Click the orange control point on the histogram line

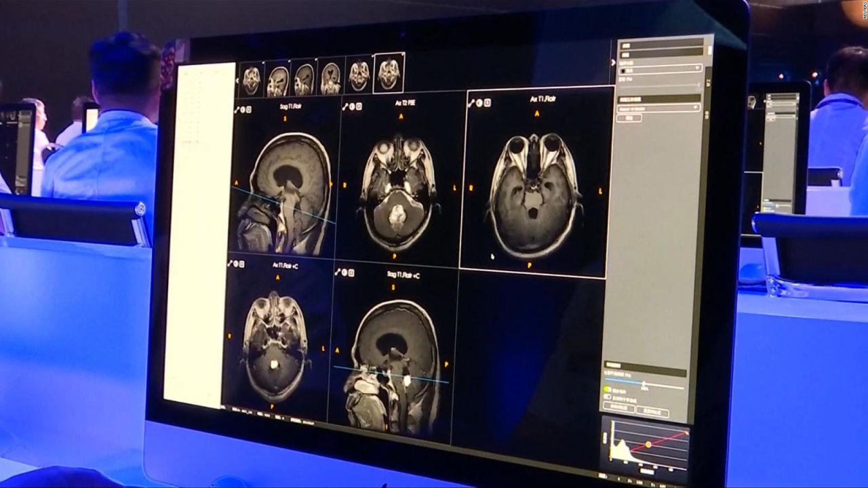[x=648, y=445]
